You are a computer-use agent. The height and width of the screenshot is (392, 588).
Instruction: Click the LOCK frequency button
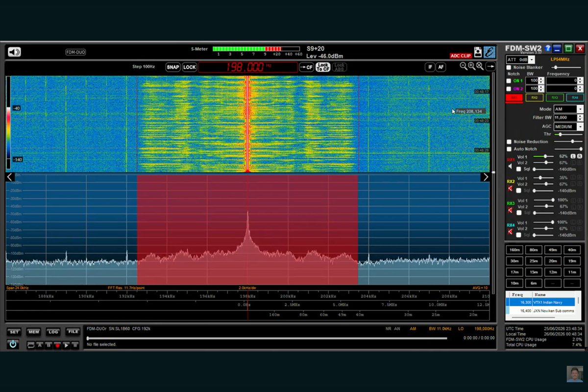pos(190,67)
